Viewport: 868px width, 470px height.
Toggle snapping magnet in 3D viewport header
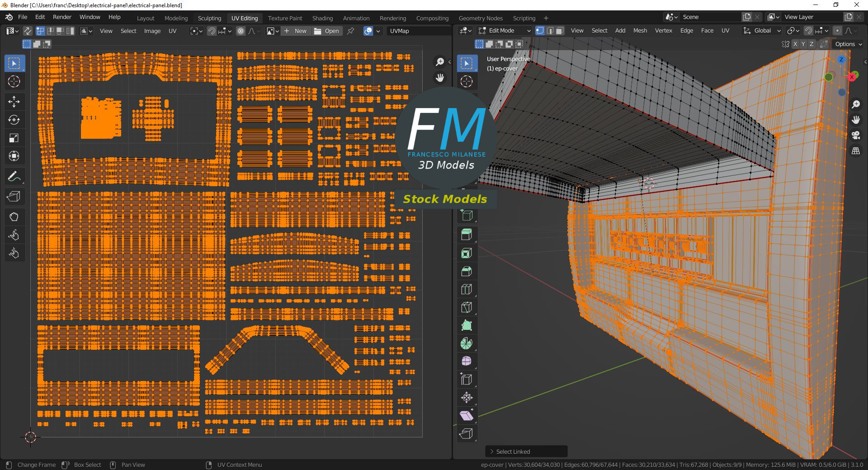808,30
